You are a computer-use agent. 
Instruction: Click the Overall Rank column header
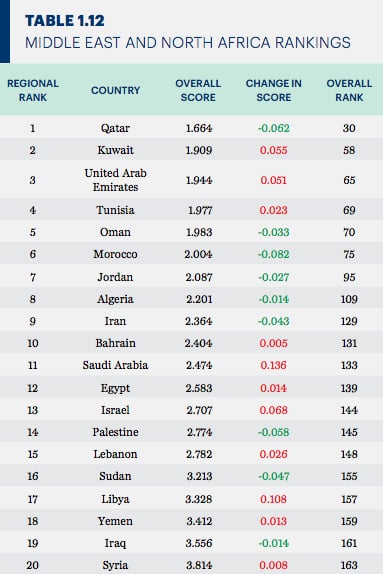(x=349, y=90)
